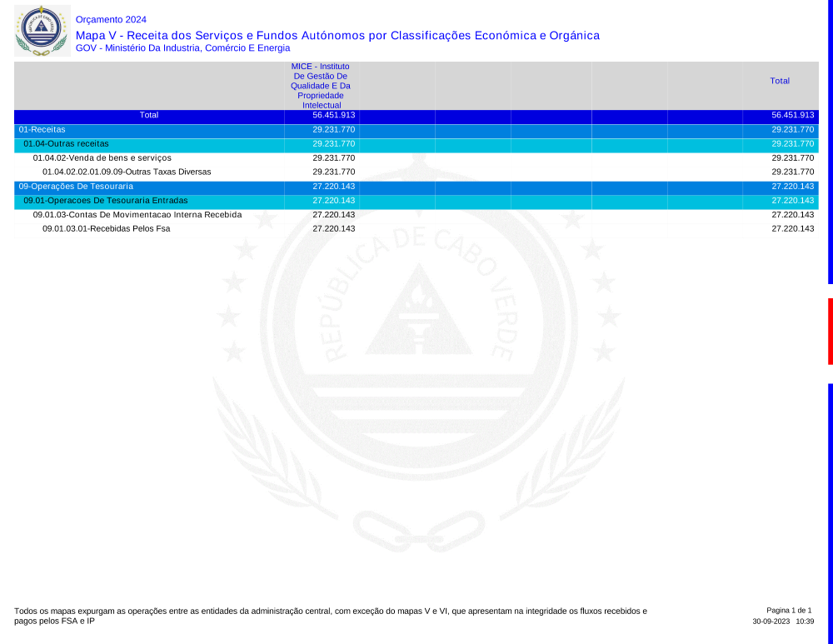833x644 pixels.
Task: Click the "09.01.03.01-Recebidas Pelos Fsa" row label
Action: pyautogui.click(x=106, y=228)
